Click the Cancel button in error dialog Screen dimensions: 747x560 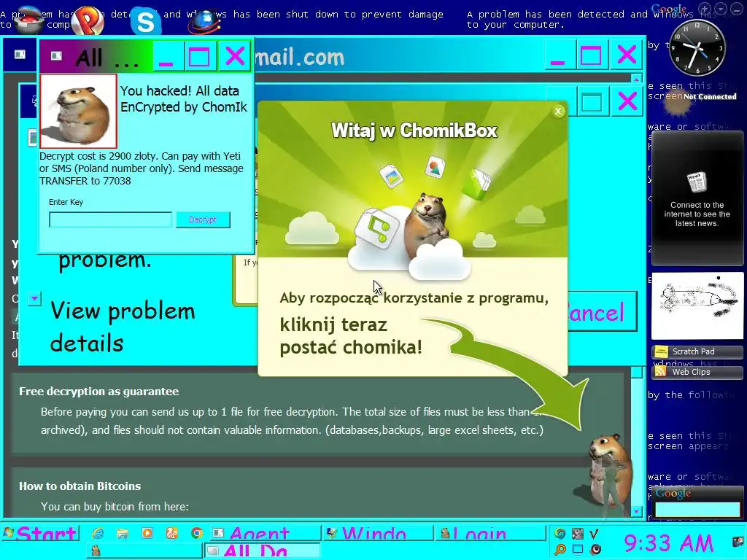(x=601, y=312)
